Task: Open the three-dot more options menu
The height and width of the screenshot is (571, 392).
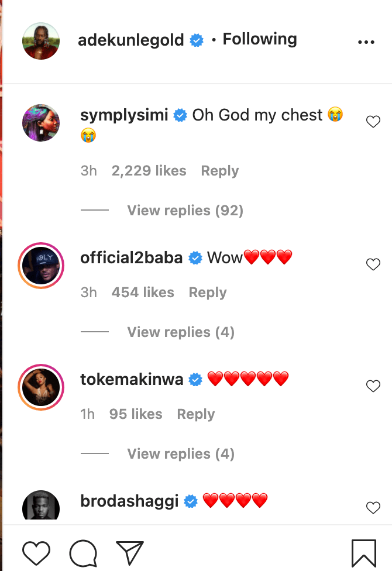Action: (x=366, y=42)
